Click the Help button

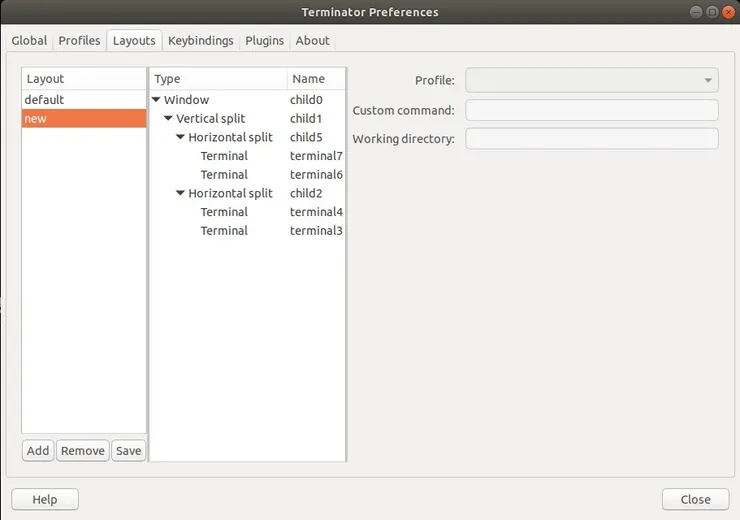tap(45, 499)
